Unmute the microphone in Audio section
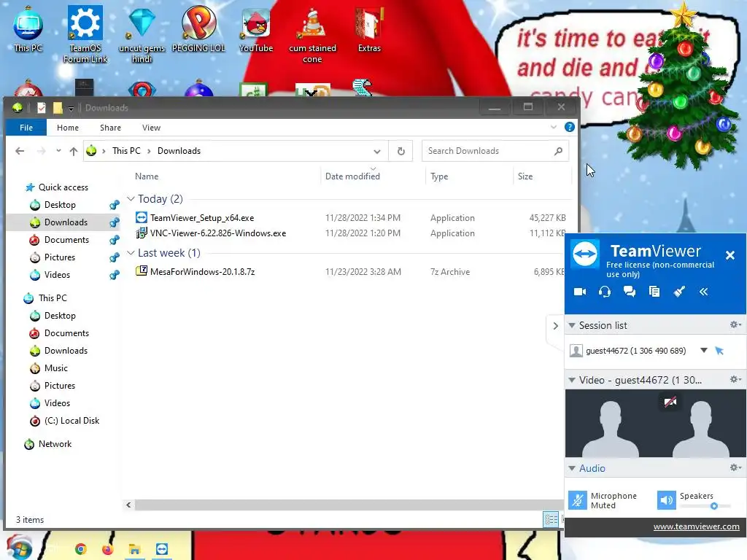The image size is (747, 560). tap(578, 500)
